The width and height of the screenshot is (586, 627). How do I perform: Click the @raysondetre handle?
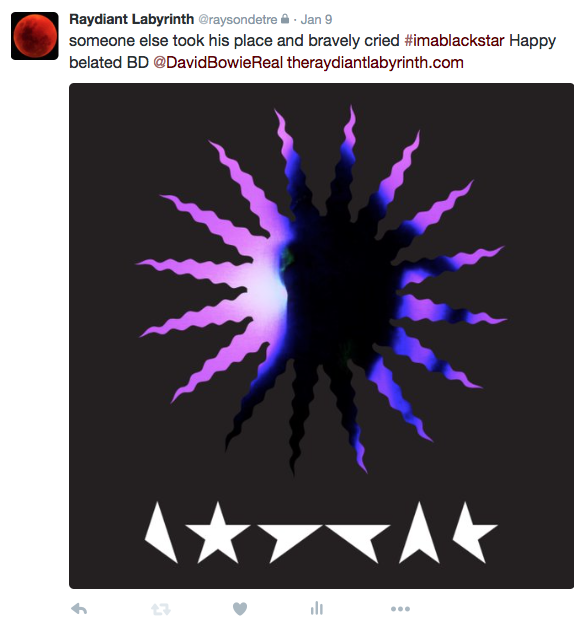[x=238, y=20]
